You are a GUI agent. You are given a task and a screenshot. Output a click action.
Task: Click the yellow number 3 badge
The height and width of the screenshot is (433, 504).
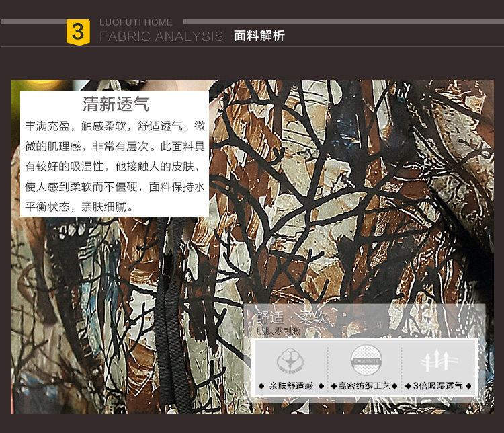click(78, 32)
